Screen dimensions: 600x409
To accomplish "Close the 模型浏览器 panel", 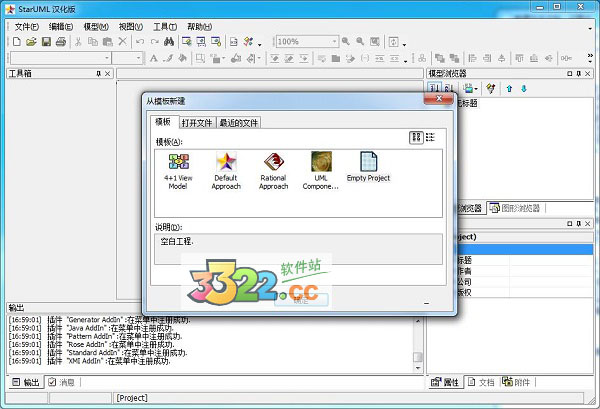I will [x=588, y=73].
